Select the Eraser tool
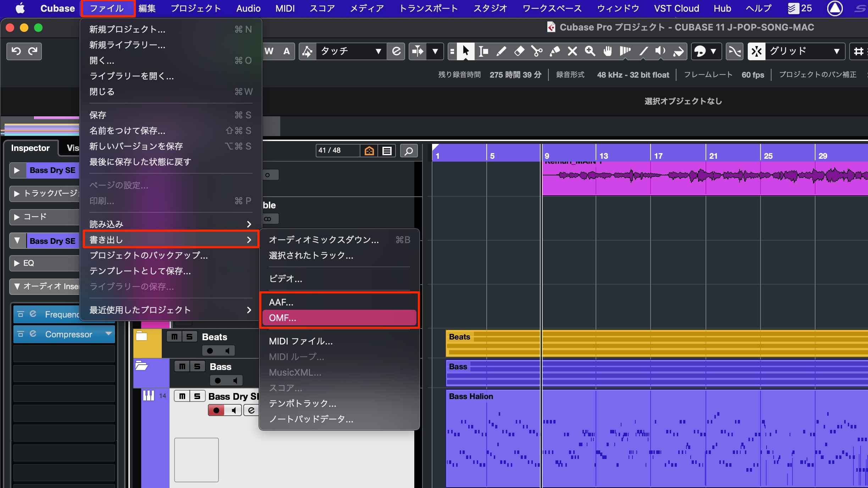The height and width of the screenshot is (488, 868). 519,51
